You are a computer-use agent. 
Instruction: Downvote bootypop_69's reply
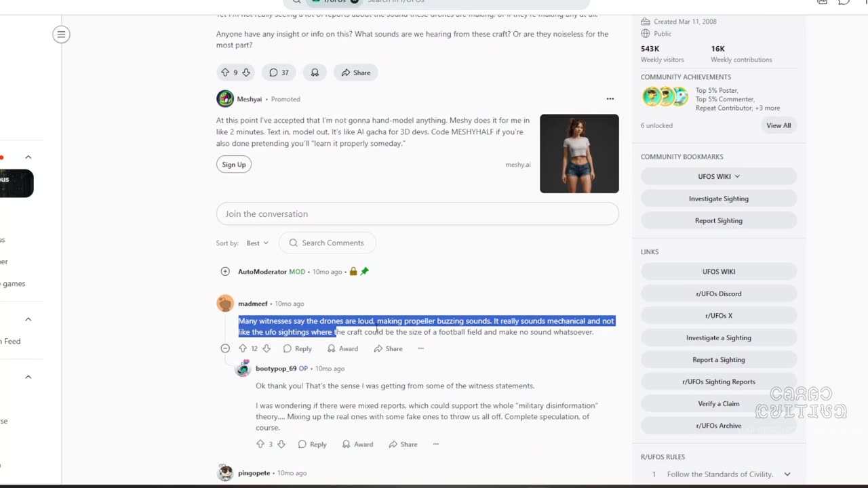[x=281, y=445]
